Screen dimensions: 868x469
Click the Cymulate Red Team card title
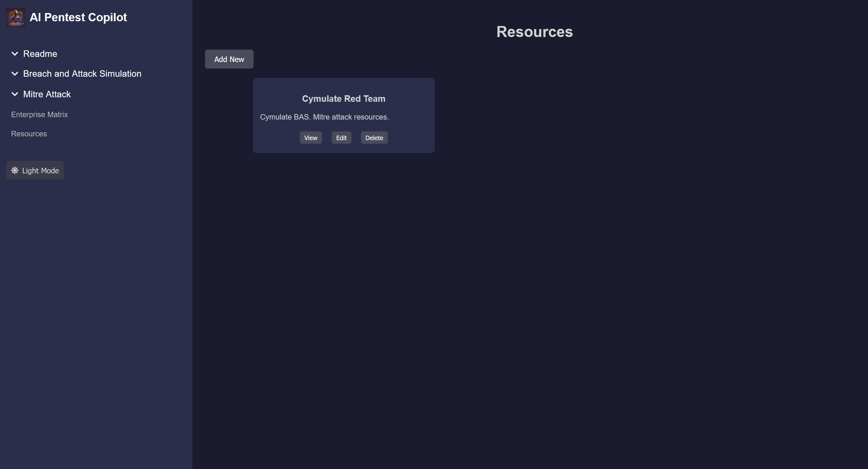click(x=343, y=99)
